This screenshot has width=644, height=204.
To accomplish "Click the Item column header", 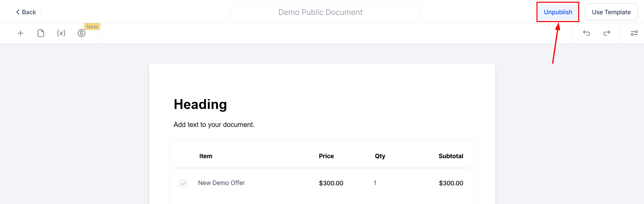I will [x=206, y=156].
